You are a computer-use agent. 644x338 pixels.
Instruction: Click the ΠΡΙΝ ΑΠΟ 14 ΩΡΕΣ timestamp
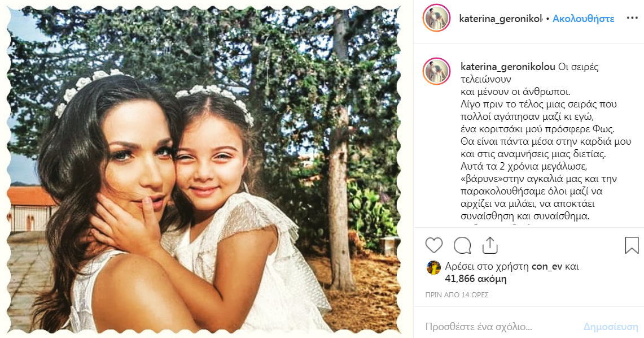click(x=457, y=295)
